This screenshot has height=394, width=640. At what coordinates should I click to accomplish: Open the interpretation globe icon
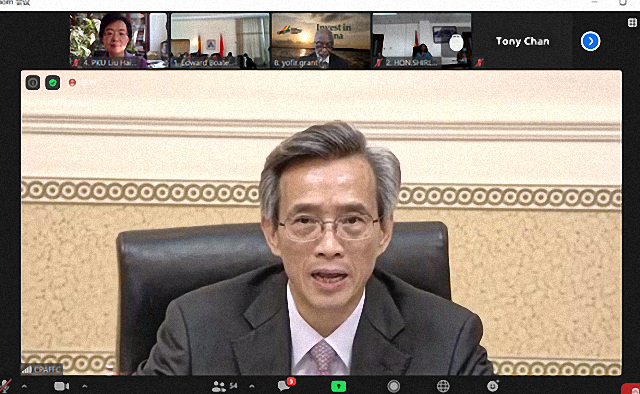click(443, 386)
